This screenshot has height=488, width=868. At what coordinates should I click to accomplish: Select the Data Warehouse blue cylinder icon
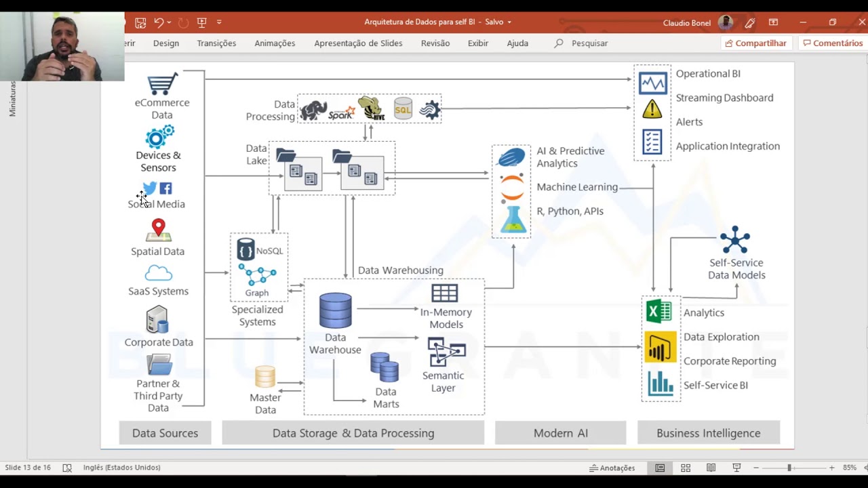336,311
